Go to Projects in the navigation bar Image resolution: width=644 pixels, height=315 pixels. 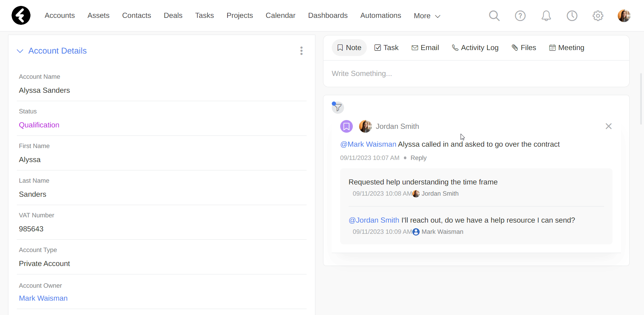click(240, 15)
